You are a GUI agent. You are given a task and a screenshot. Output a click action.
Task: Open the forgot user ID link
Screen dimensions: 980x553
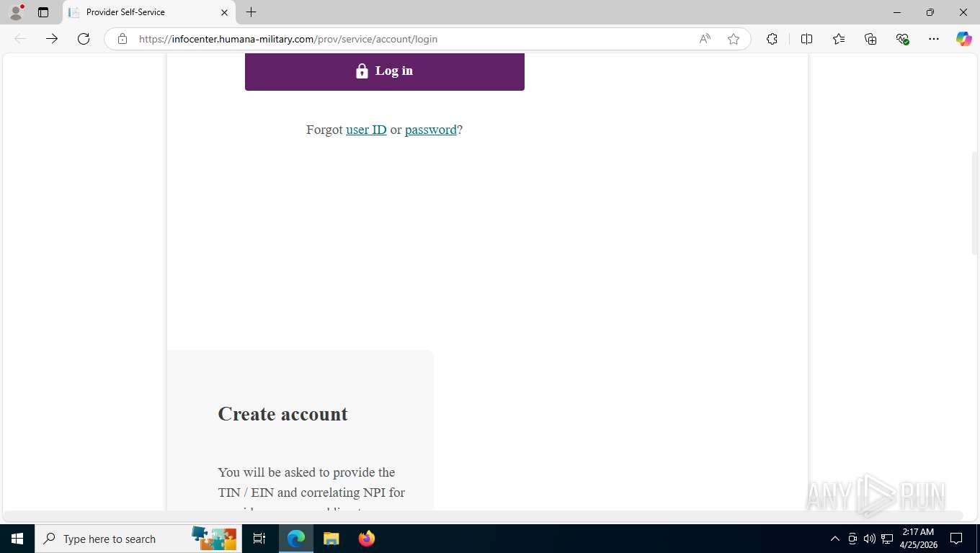[x=366, y=130]
